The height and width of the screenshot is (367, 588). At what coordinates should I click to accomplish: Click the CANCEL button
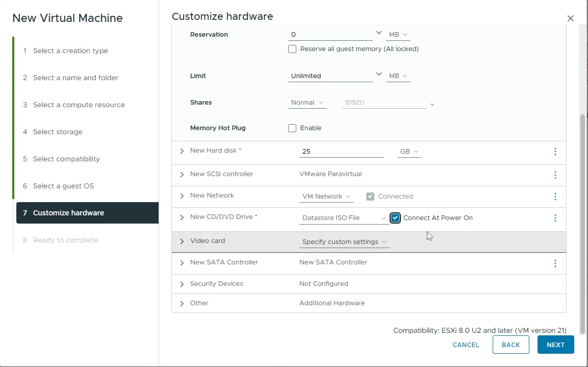pyautogui.click(x=466, y=345)
